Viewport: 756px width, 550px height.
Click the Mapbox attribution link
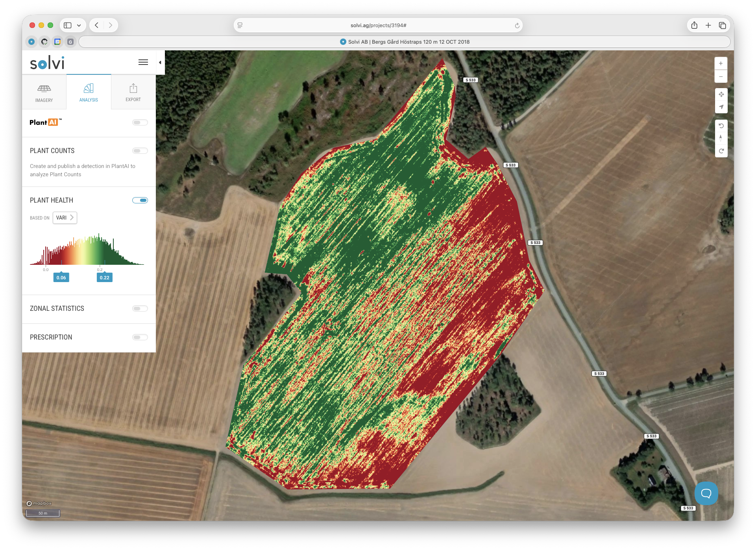pyautogui.click(x=39, y=503)
